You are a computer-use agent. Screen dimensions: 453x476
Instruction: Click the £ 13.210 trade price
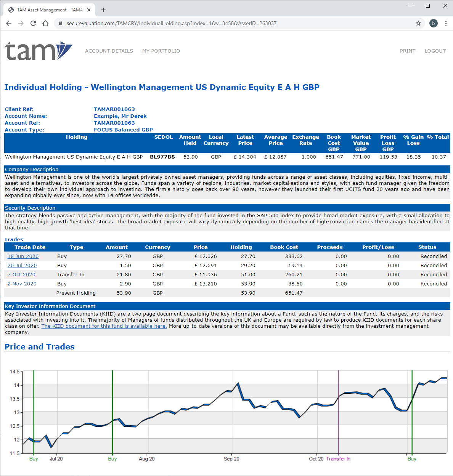(x=206, y=284)
